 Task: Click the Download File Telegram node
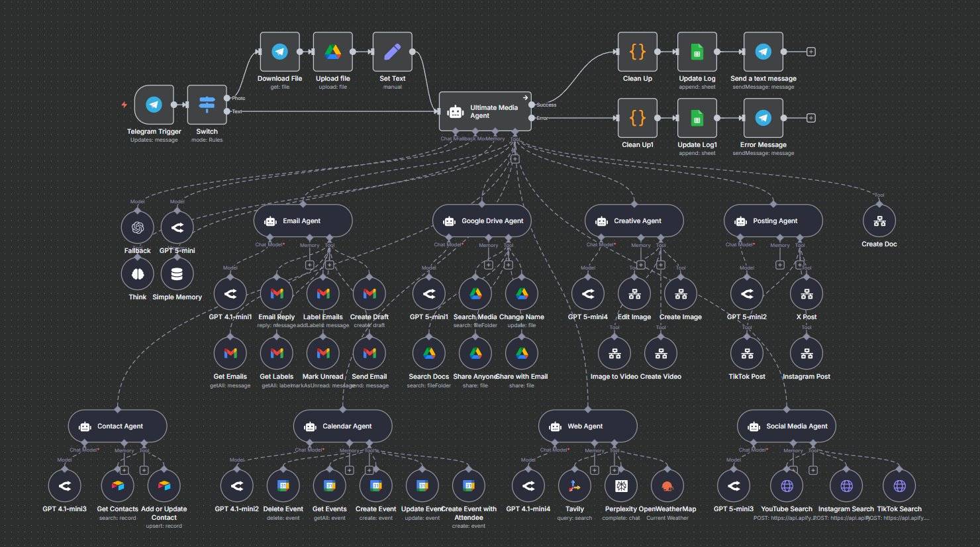point(279,52)
